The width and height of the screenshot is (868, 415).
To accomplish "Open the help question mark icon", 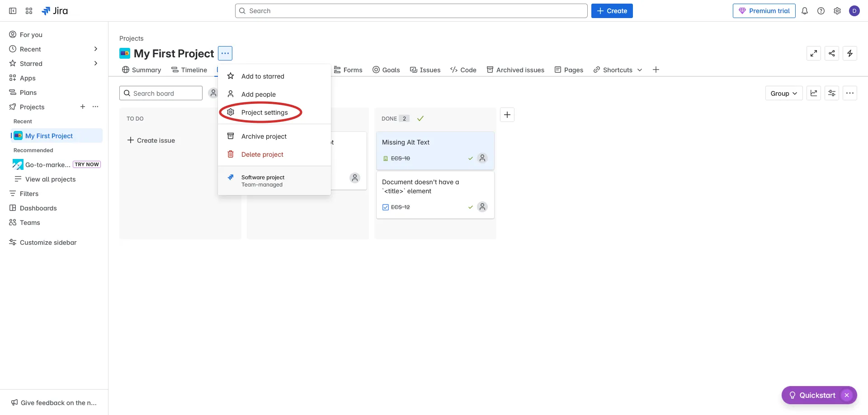I will coord(821,11).
